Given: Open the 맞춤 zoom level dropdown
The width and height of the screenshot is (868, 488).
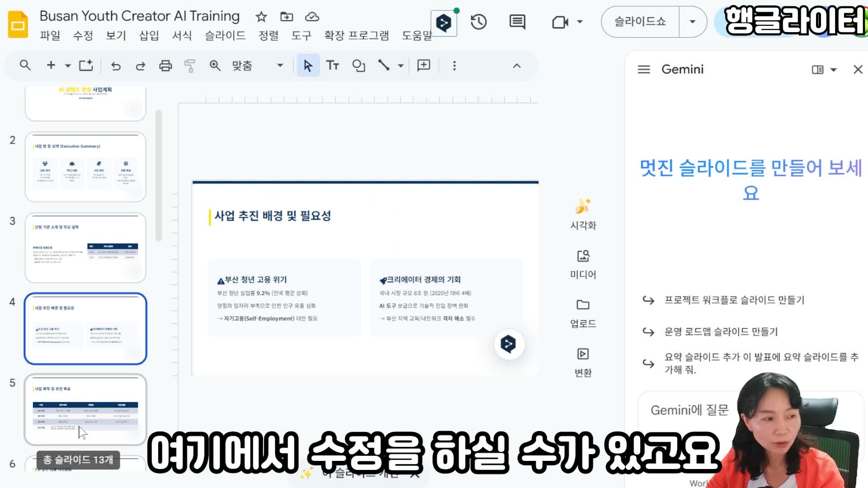Looking at the screenshot, I should (x=258, y=66).
